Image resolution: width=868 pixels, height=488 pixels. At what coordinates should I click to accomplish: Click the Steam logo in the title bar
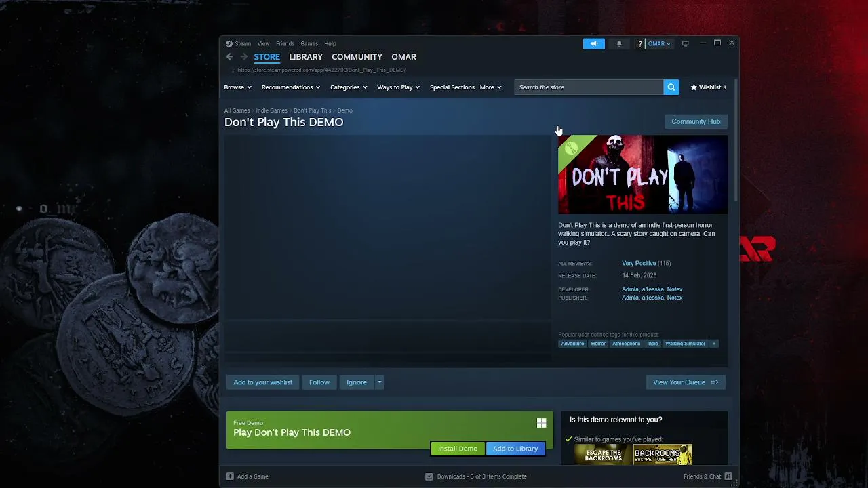229,43
